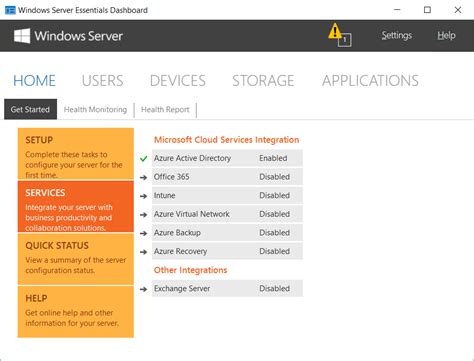474x361 pixels.
Task: Click the Other Integrations heading
Action: pos(191,270)
